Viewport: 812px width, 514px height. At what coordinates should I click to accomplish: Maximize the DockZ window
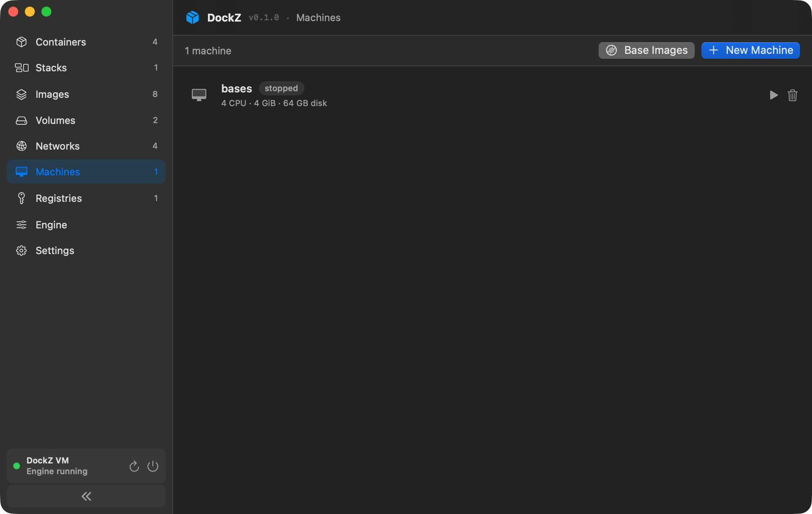[46, 12]
